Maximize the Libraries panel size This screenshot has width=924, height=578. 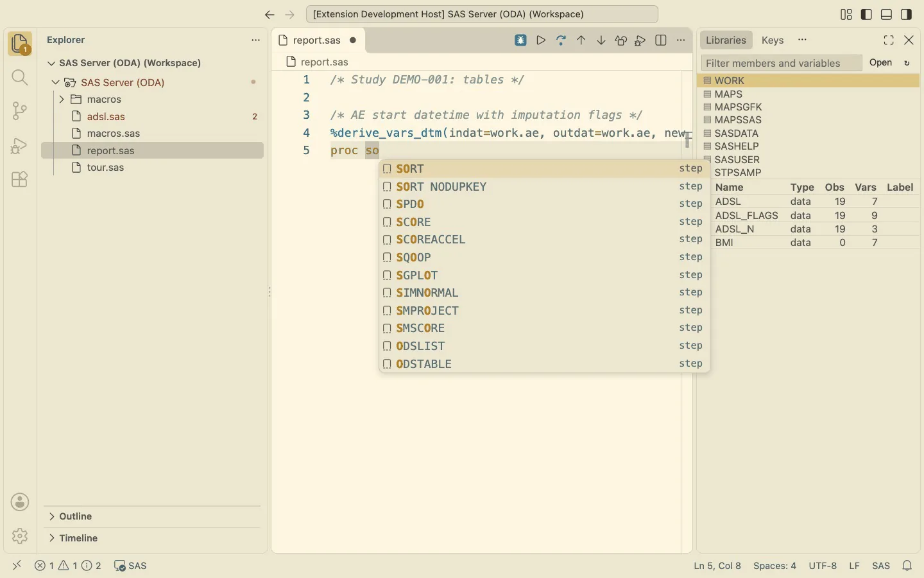pos(889,40)
